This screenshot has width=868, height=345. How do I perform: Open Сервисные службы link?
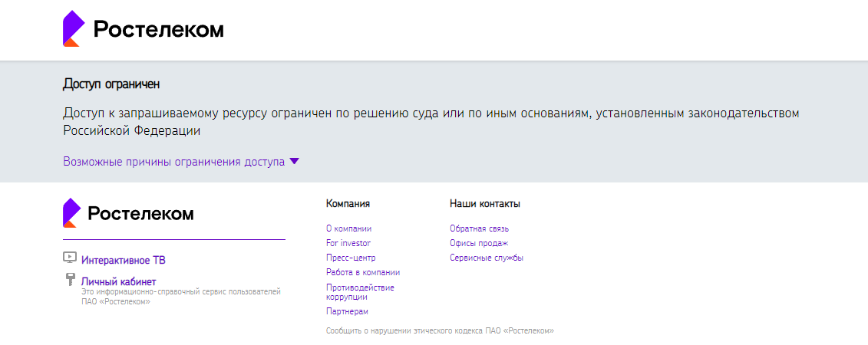coord(487,258)
